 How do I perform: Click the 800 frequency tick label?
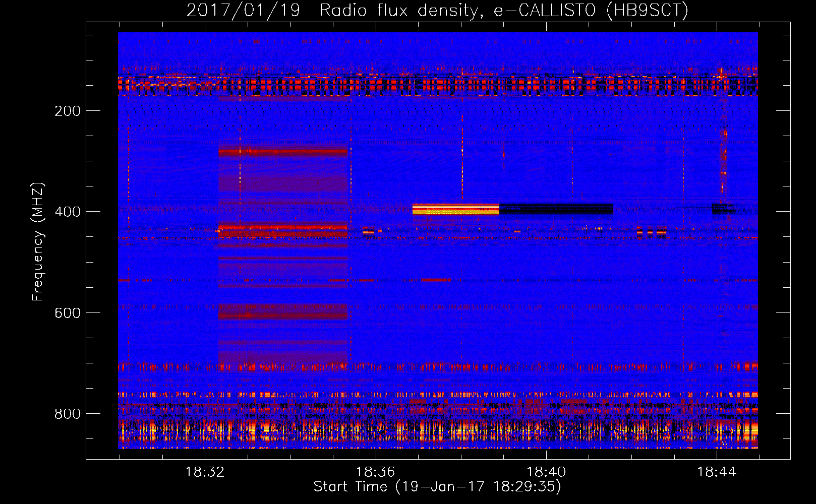68,414
